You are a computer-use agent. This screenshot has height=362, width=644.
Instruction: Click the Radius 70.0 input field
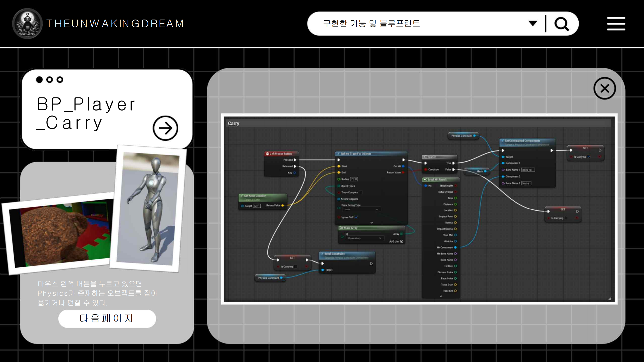tap(354, 179)
